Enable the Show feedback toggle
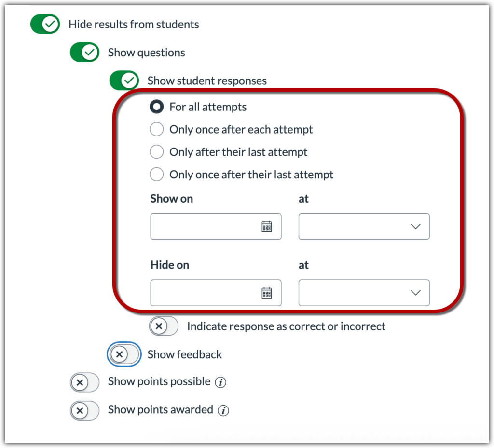The width and height of the screenshot is (494, 448). (124, 355)
